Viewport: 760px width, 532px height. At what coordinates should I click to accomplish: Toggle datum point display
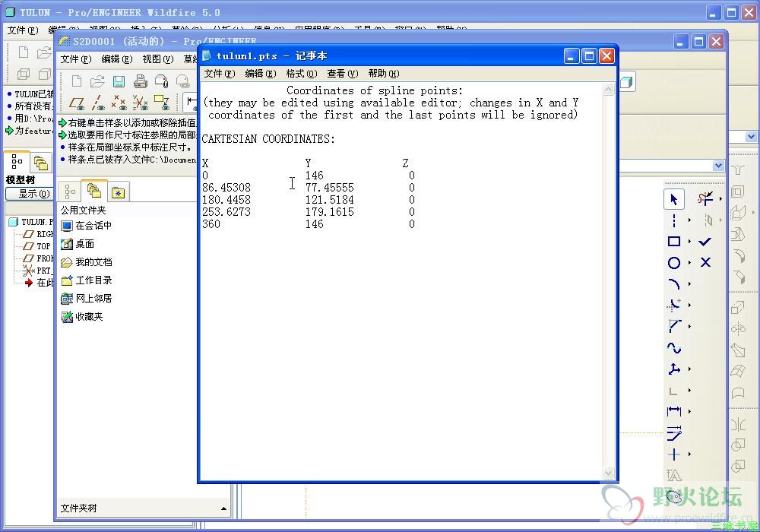point(119,103)
